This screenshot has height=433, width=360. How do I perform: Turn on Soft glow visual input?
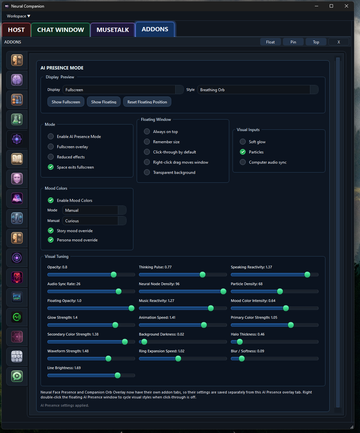tap(243, 142)
